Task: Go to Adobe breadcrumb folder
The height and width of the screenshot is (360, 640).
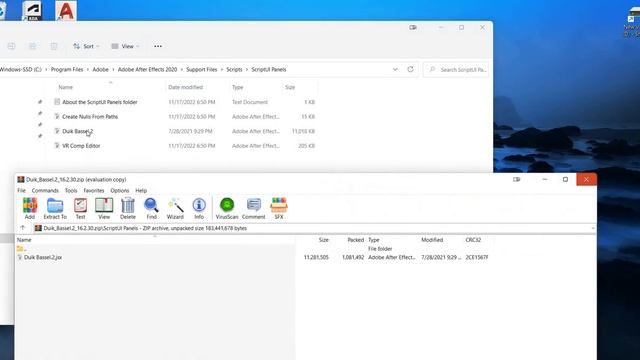Action: click(x=100, y=70)
